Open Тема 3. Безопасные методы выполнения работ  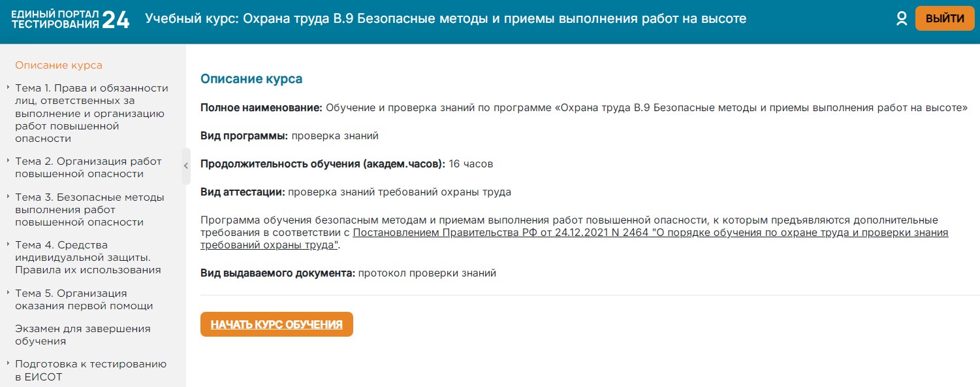pyautogui.click(x=89, y=209)
